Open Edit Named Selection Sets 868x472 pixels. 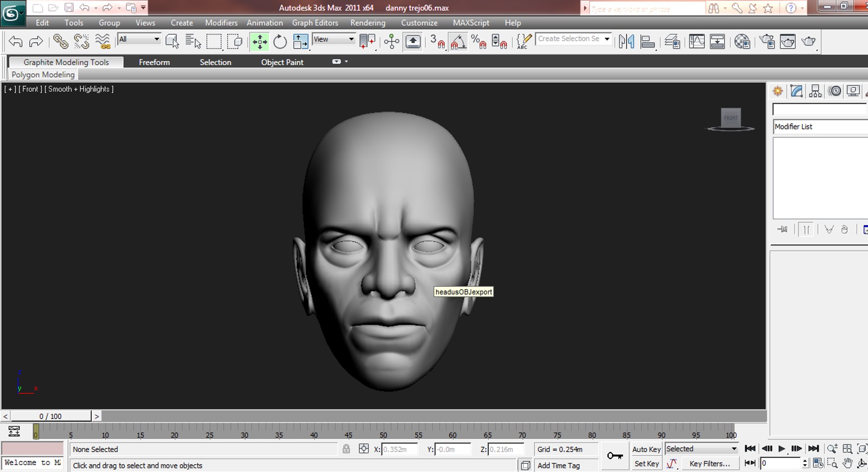tap(524, 42)
